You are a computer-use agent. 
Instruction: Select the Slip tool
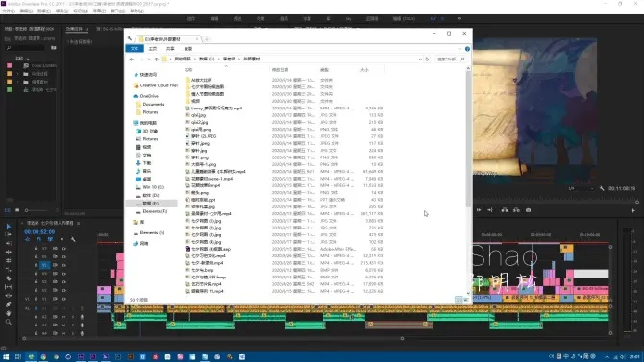[x=9, y=287]
